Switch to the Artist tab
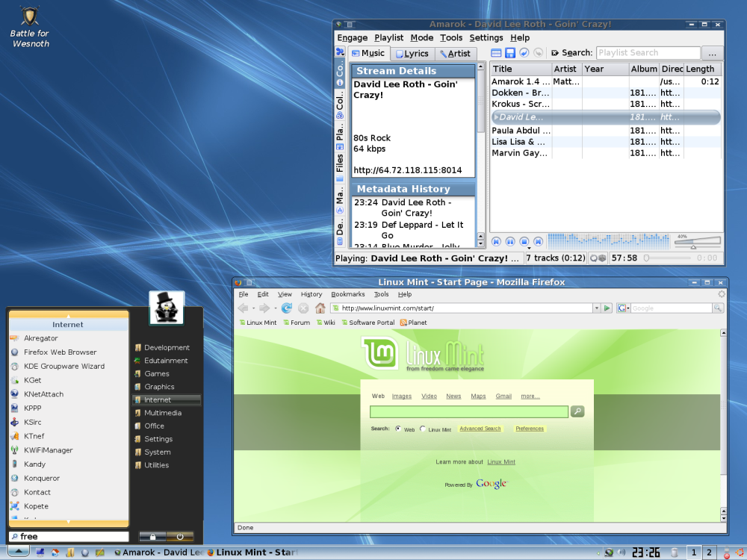Screen dimensions: 747x560 pos(455,54)
